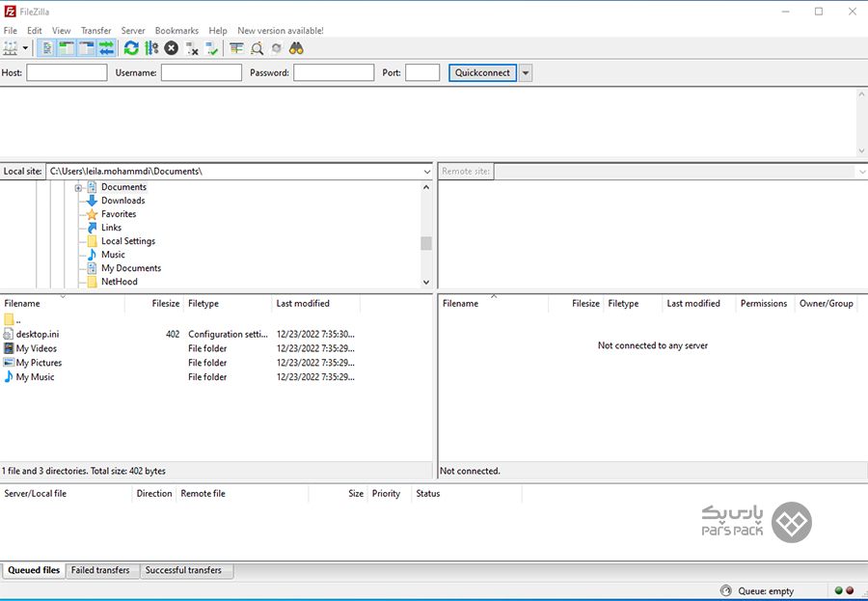Open the Bookmarks menu
The height and width of the screenshot is (601, 868).
(176, 31)
